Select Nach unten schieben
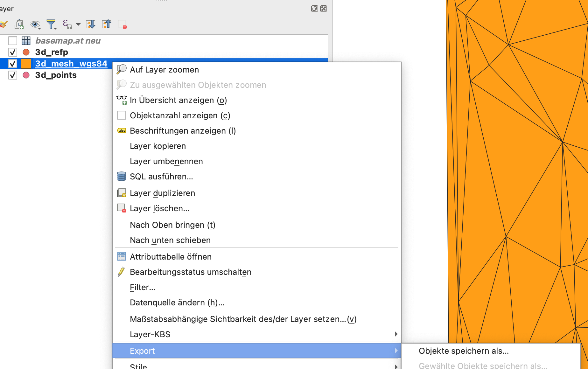This screenshot has height=369, width=588. click(257, 240)
